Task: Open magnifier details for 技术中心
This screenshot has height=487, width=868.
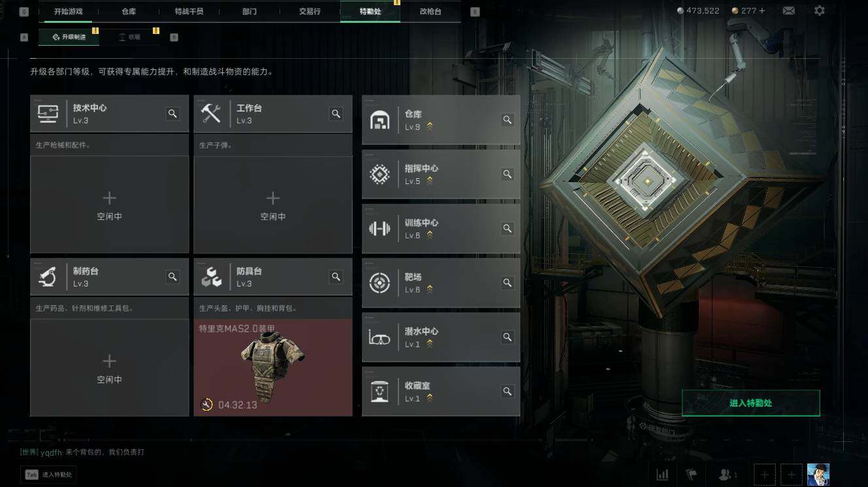Action: point(172,114)
